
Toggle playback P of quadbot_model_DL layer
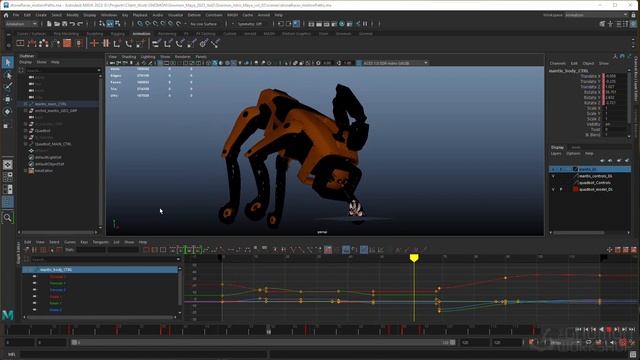tap(560, 189)
